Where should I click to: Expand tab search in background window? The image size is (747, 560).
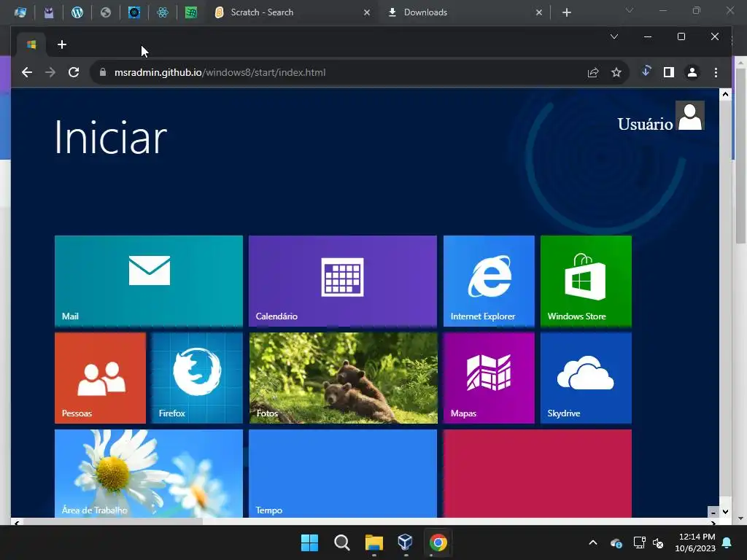(x=630, y=10)
